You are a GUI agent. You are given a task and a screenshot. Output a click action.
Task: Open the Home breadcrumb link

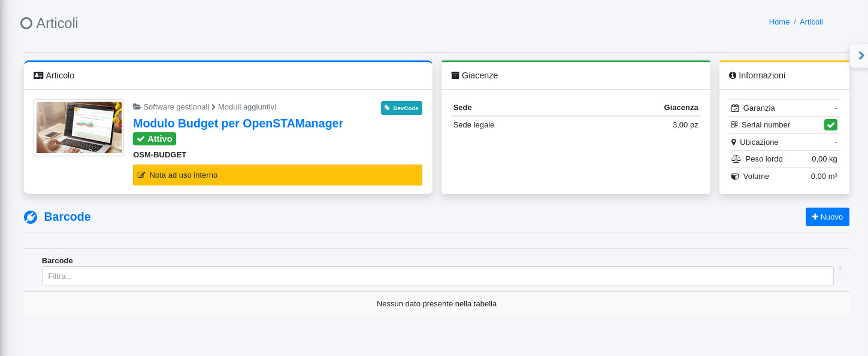[x=779, y=22]
